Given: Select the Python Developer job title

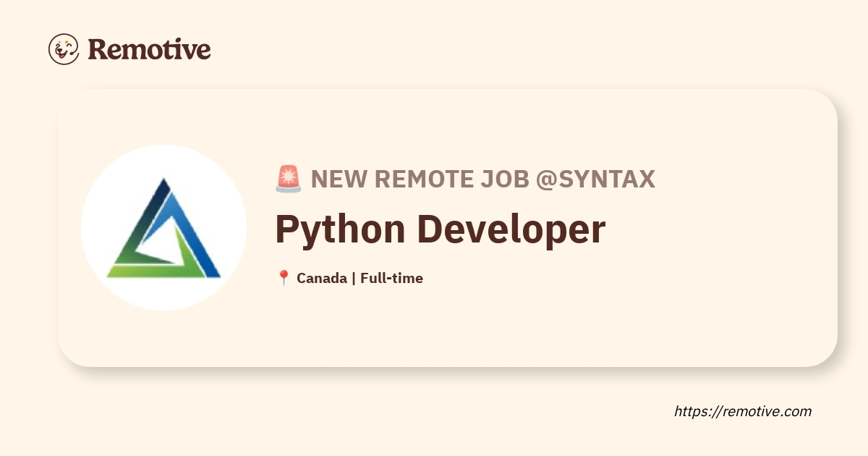Looking at the screenshot, I should click(440, 229).
